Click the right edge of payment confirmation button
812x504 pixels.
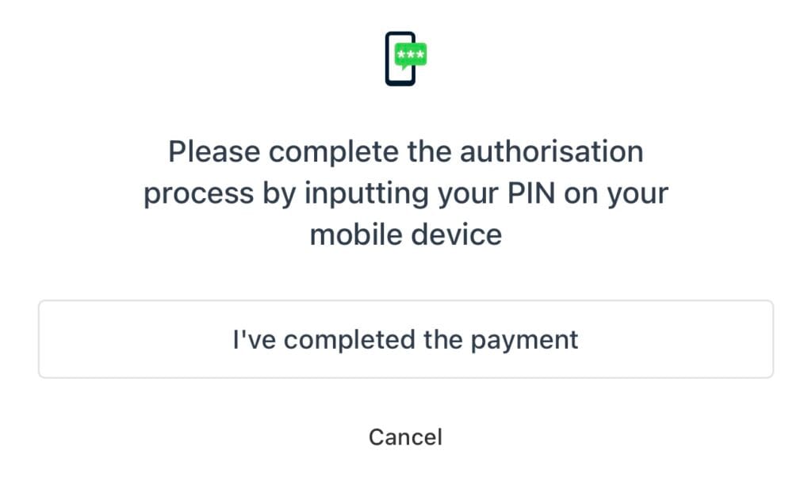(764, 339)
